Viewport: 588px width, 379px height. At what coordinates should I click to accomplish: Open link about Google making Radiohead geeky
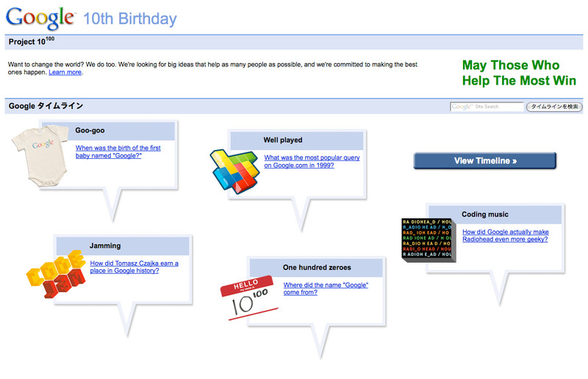505,235
